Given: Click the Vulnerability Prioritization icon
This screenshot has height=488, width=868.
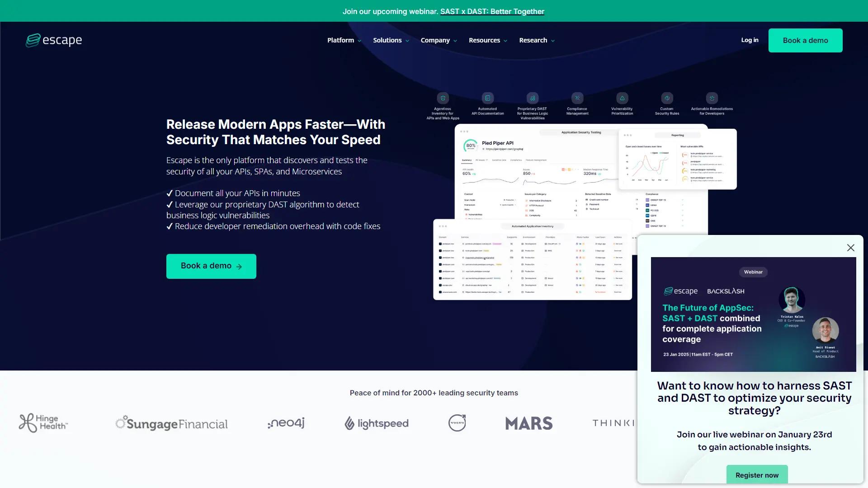Looking at the screenshot, I should (622, 98).
